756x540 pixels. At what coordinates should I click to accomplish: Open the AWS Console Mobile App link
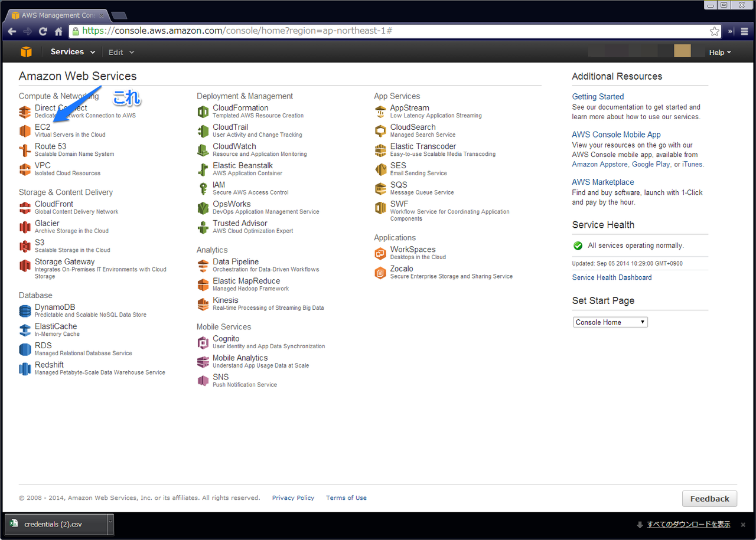pyautogui.click(x=617, y=135)
